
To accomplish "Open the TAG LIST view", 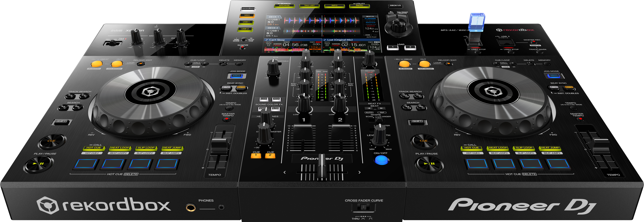I will (x=309, y=6).
